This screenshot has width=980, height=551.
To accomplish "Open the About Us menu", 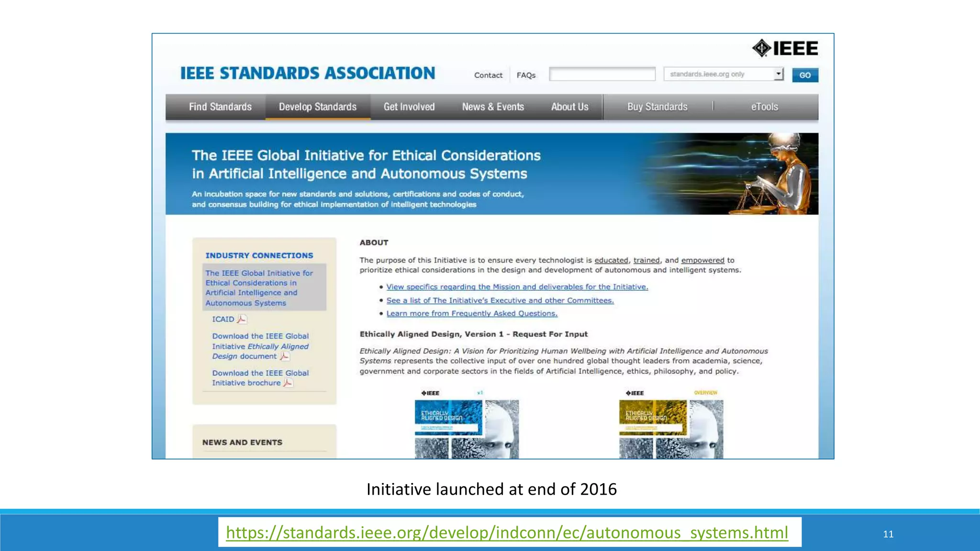I will click(x=569, y=107).
